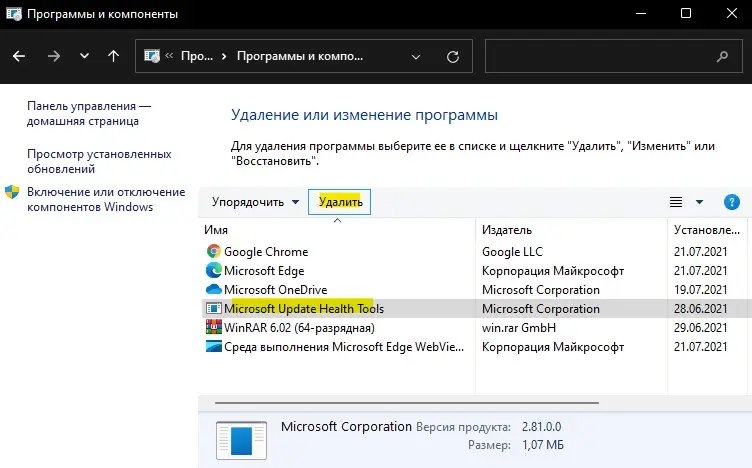
Task: Expand address bar history dropdown
Action: tap(422, 56)
